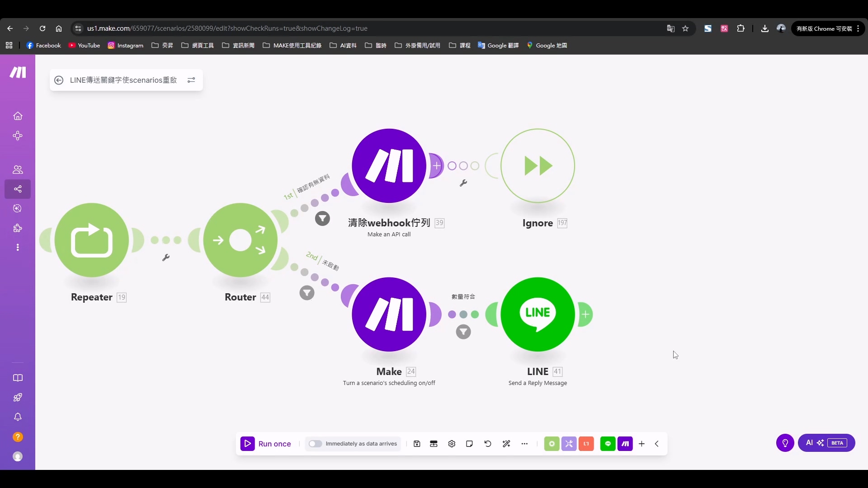
Task: Open the MAKE使用工具紀錄 bookmark folder
Action: click(x=292, y=45)
